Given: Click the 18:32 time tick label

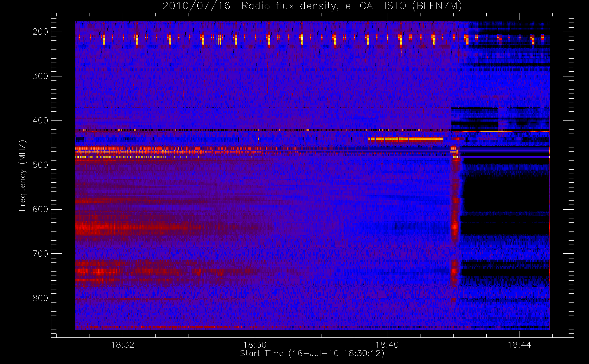Looking at the screenshot, I should coord(123,345).
